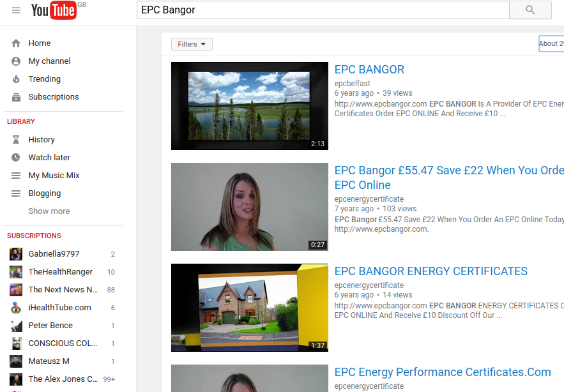
Task: Open EPC BANGOR video title link
Action: pos(369,70)
